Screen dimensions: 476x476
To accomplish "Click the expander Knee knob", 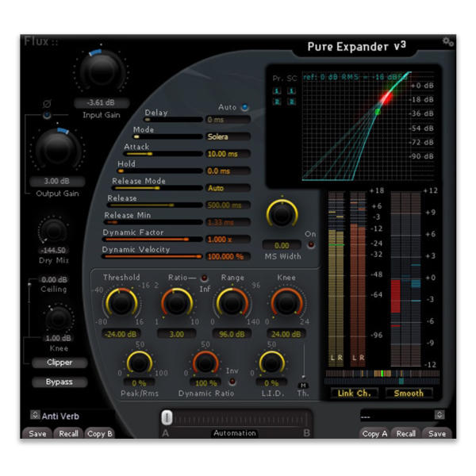I will coord(286,303).
